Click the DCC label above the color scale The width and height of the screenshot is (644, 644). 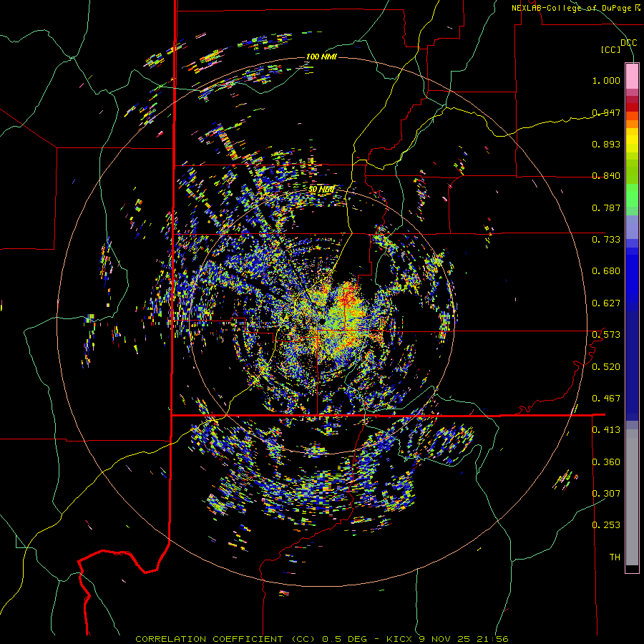[x=628, y=43]
